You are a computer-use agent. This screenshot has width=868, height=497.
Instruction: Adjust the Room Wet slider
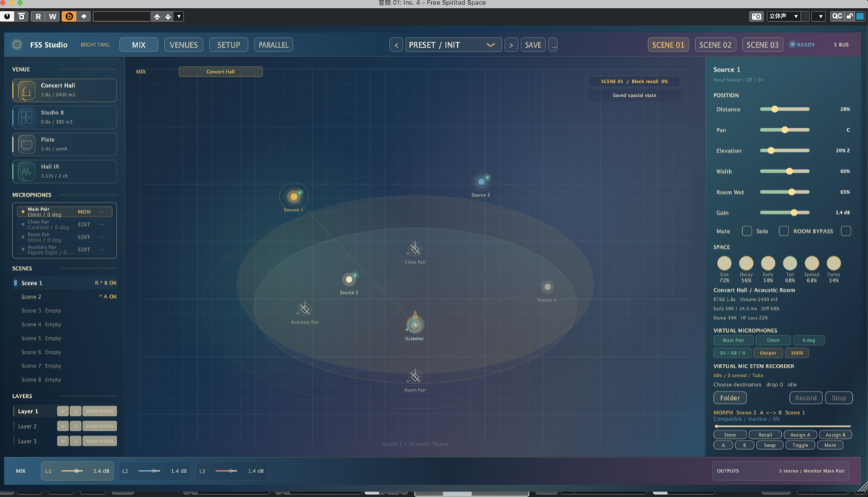[x=784, y=192]
